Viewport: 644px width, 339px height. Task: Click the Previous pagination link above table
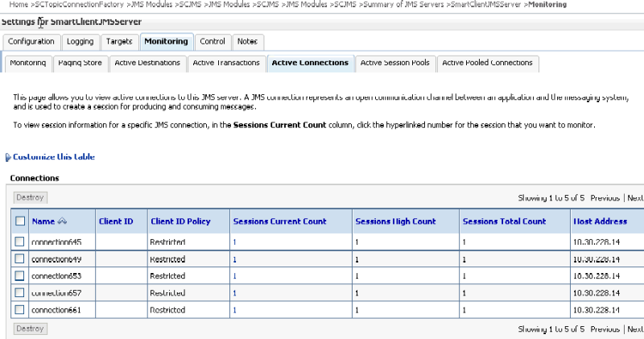[x=605, y=197]
